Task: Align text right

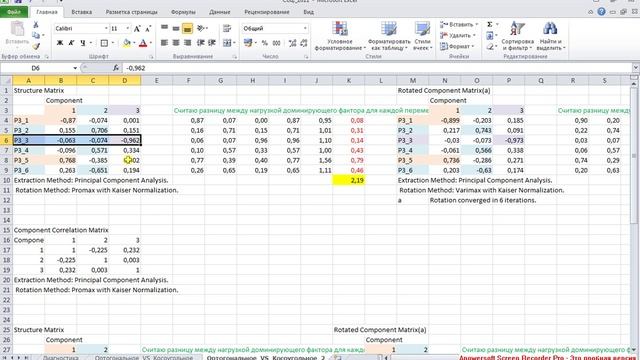Action: (x=187, y=42)
